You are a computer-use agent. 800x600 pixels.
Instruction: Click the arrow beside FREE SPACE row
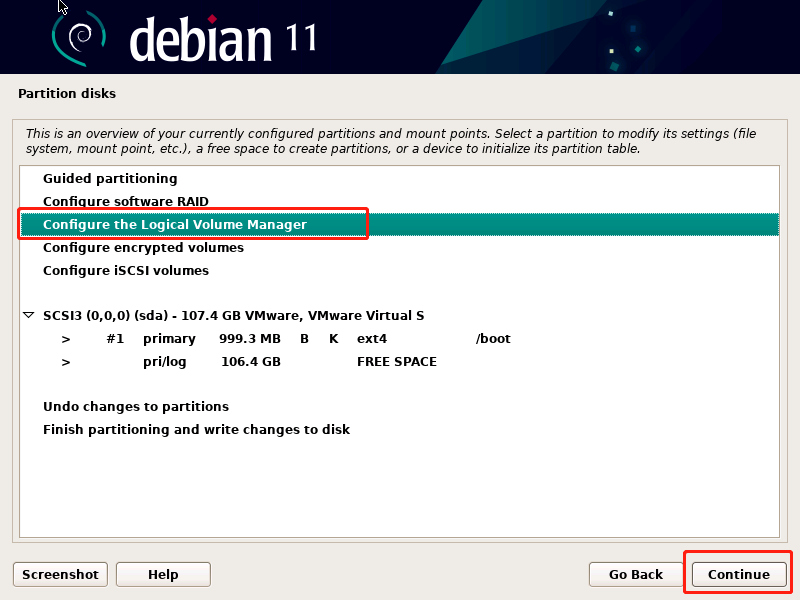point(66,362)
